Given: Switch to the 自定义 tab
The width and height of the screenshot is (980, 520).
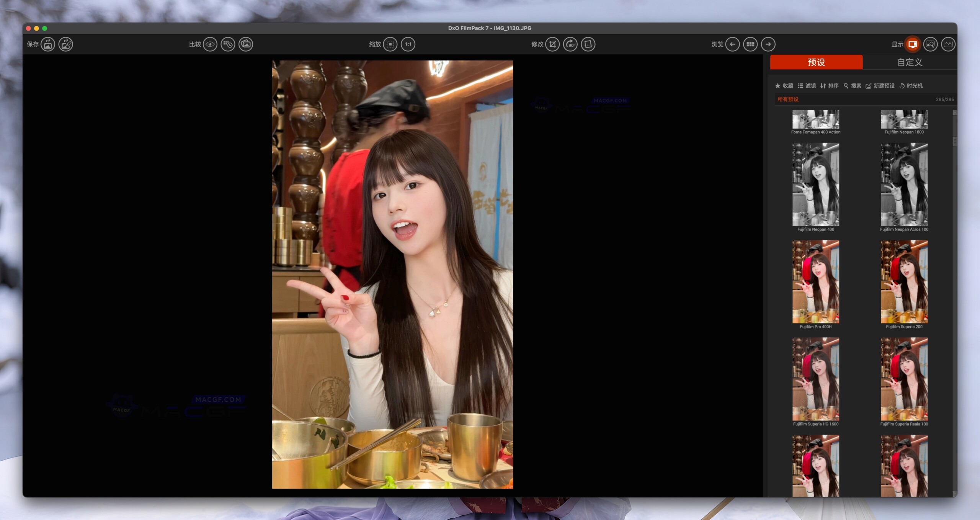Looking at the screenshot, I should coord(909,62).
